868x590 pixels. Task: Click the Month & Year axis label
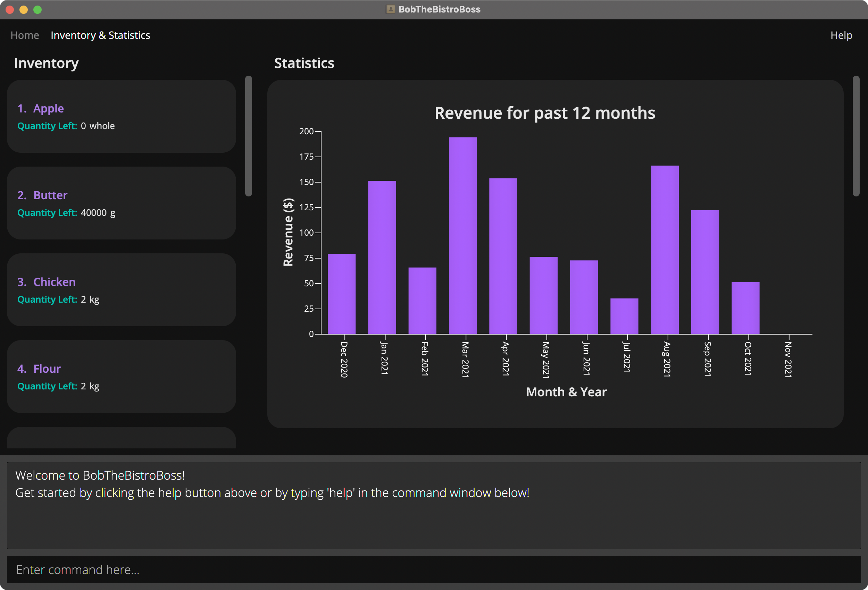click(566, 392)
